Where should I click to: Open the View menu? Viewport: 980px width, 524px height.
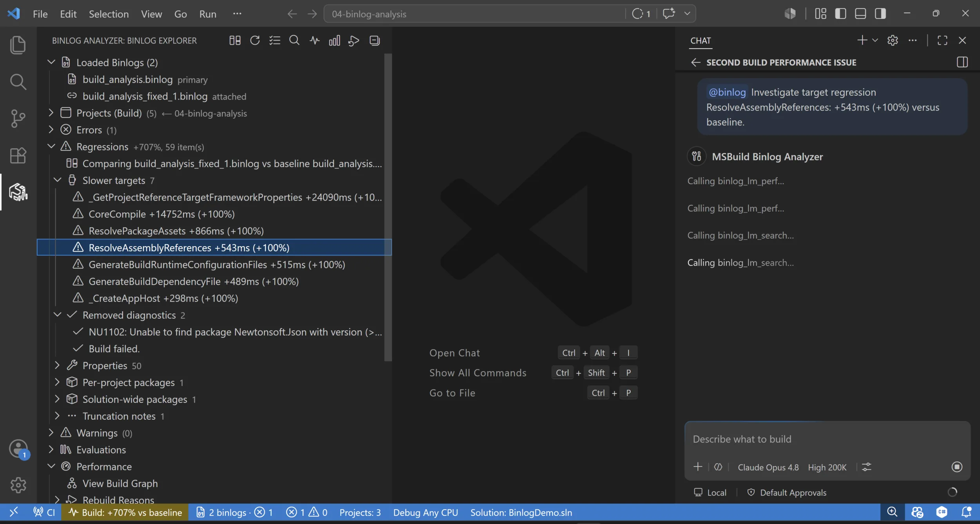point(151,14)
